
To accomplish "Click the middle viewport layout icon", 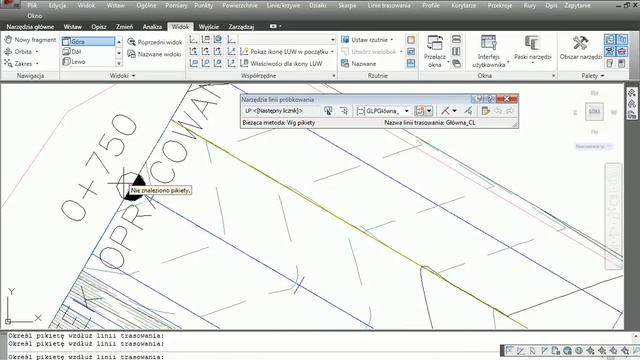I will (x=411, y=51).
